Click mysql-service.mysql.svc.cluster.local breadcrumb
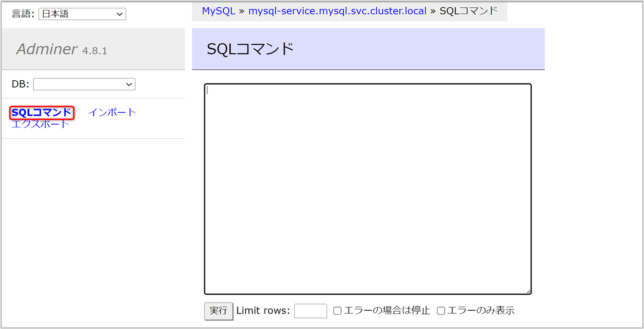This screenshot has height=329, width=644. (337, 11)
